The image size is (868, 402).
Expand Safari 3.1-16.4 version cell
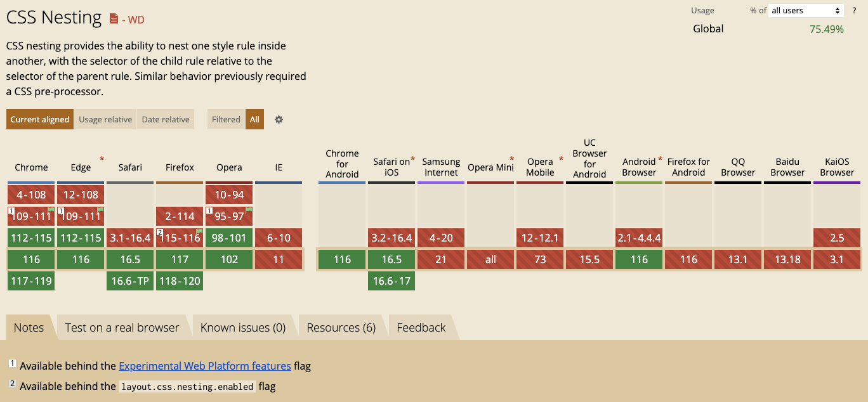pos(130,238)
